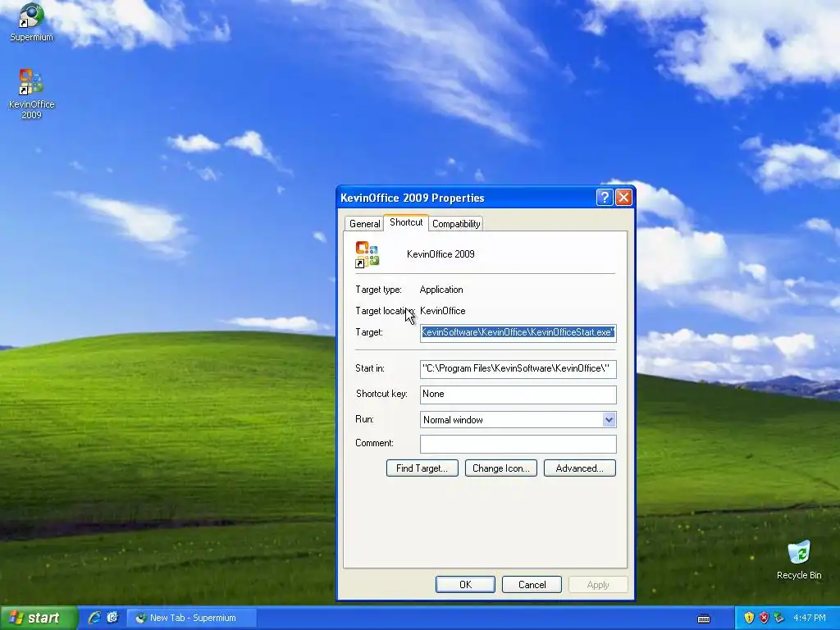Confirm the dialog with OK
840x630 pixels.
[x=465, y=584]
